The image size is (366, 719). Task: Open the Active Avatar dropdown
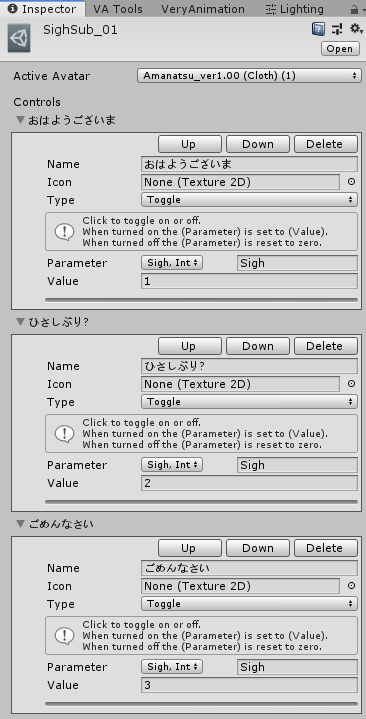[250, 76]
